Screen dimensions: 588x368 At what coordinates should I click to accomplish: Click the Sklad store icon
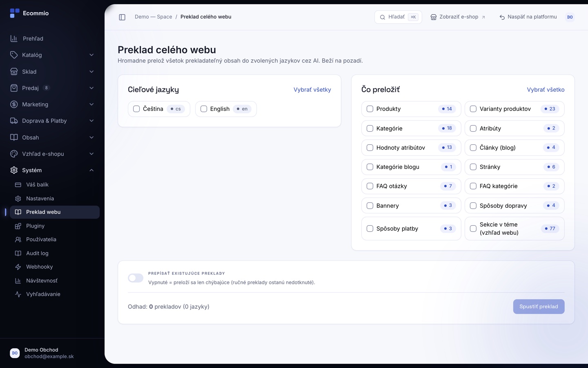pos(14,72)
